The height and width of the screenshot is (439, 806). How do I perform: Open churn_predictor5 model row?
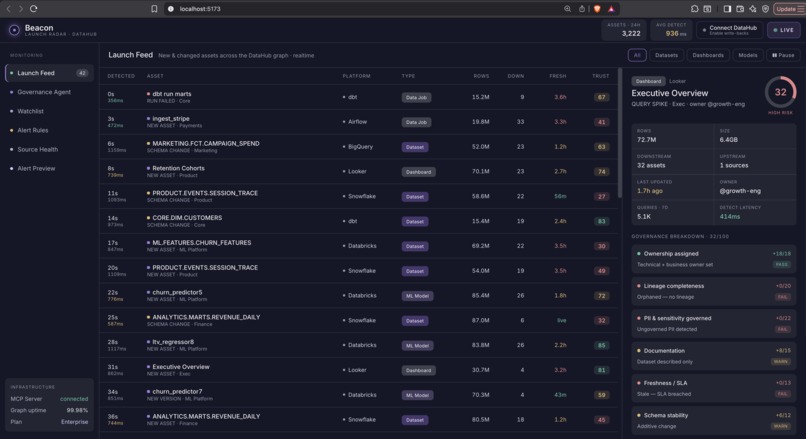click(x=358, y=296)
